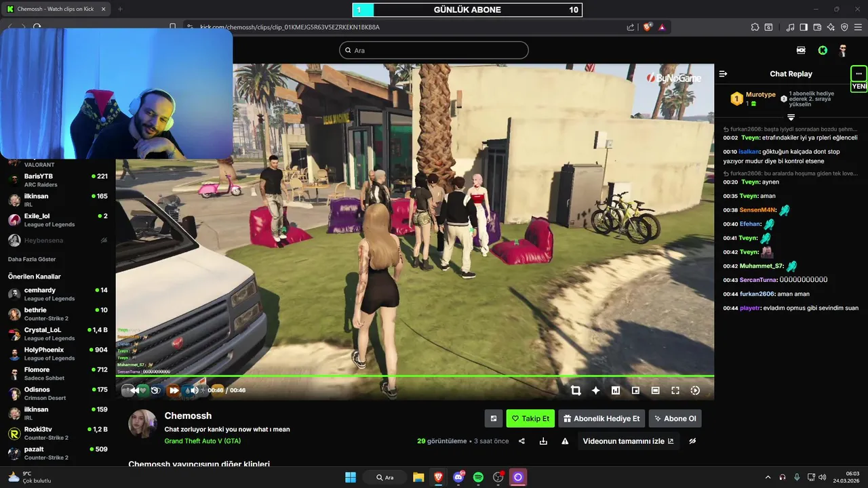Select the Kick clip browser tab
Image resolution: width=868 pixels, height=488 pixels.
click(56, 9)
